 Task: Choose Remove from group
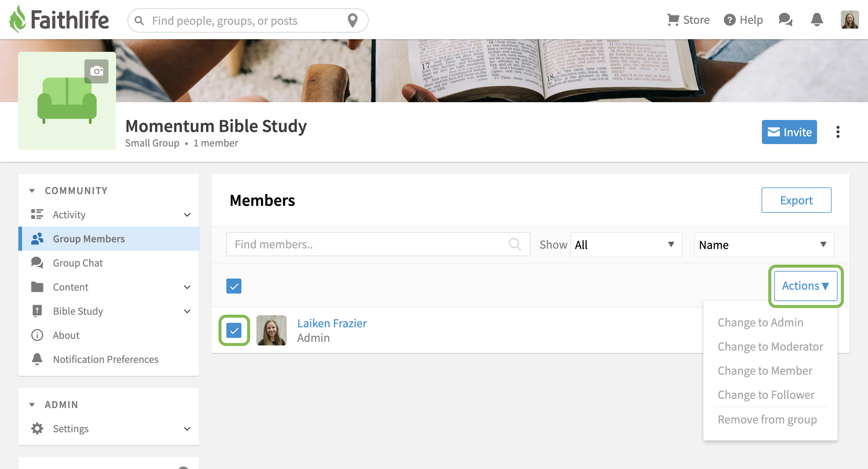click(767, 420)
